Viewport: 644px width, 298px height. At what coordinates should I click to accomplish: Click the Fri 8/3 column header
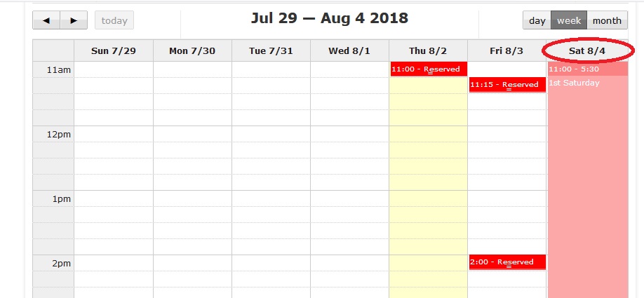(507, 50)
